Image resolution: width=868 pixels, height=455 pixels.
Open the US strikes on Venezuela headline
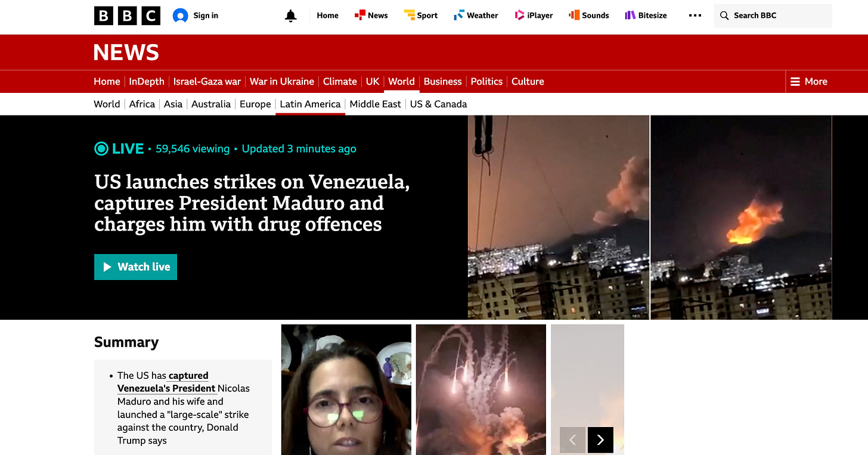pyautogui.click(x=252, y=203)
